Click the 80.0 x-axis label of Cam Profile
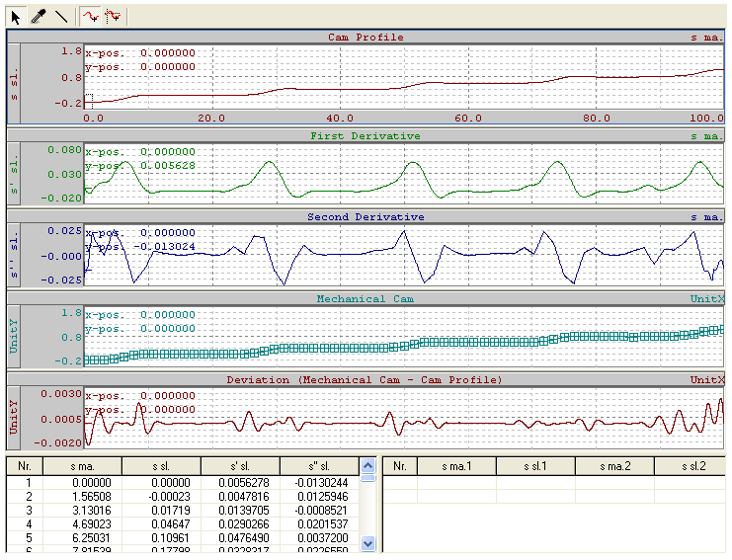 596,119
